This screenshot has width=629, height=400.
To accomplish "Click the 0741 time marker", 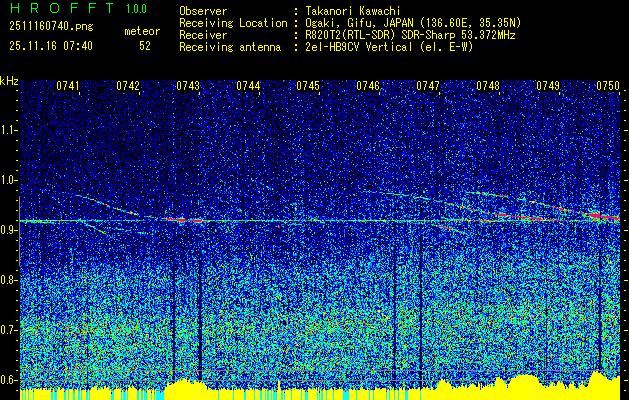I will pos(68,86).
